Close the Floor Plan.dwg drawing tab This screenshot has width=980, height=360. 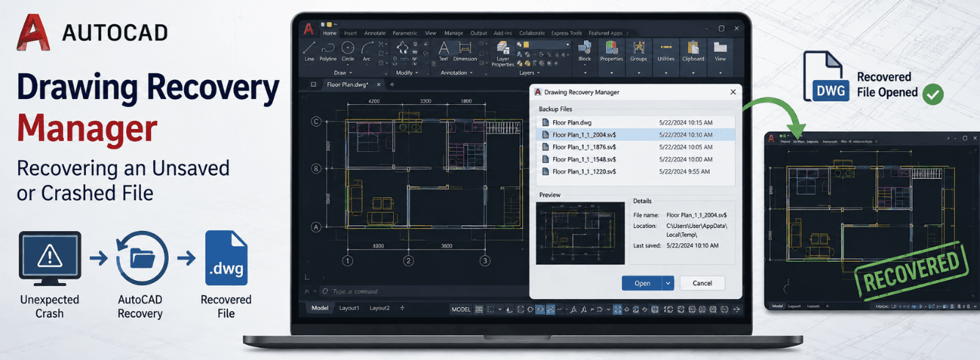pos(379,84)
